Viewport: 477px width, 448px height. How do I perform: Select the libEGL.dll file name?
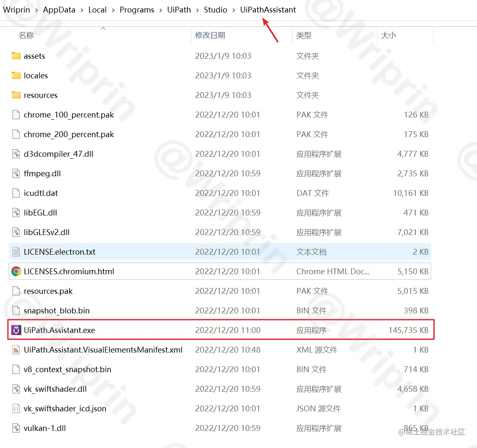[x=40, y=213]
